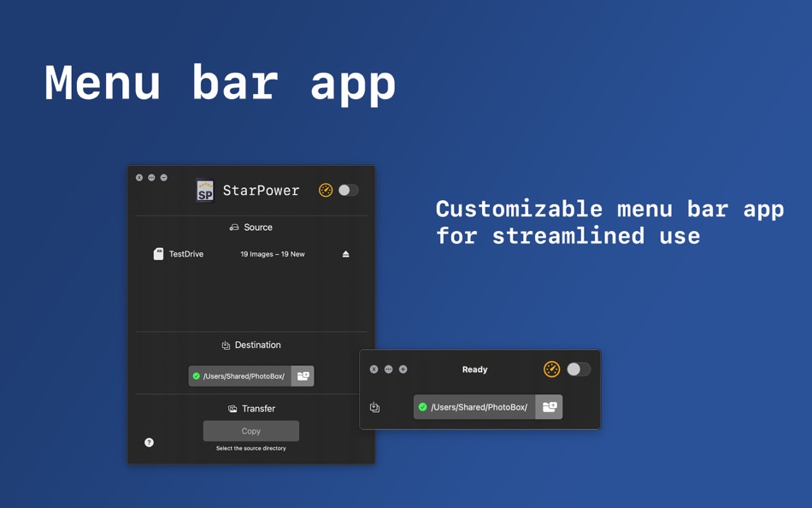Click the ellipsis button in compact window

388,369
